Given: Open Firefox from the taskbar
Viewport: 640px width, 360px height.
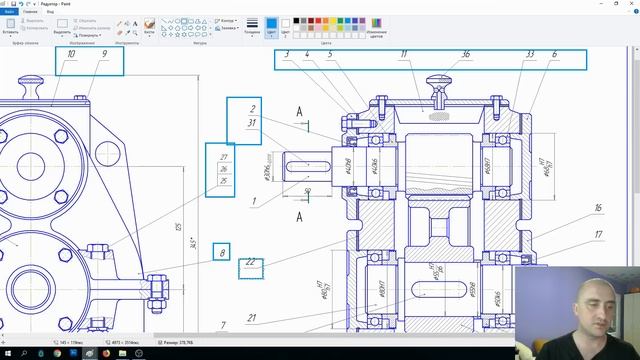Looking at the screenshot, I should click(106, 353).
